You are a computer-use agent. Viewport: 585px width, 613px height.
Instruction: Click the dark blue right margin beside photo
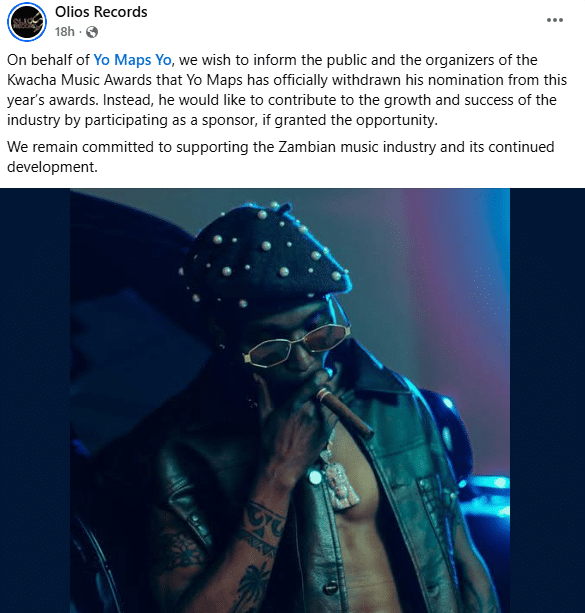(x=547, y=400)
